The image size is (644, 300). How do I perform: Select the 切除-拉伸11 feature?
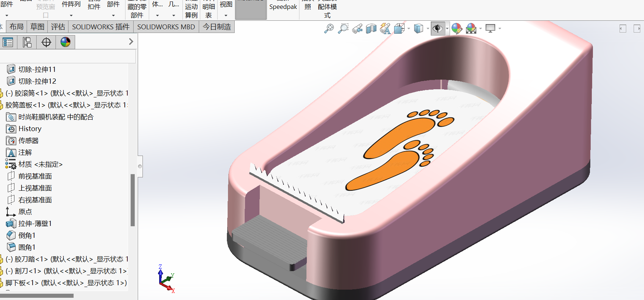coord(37,69)
